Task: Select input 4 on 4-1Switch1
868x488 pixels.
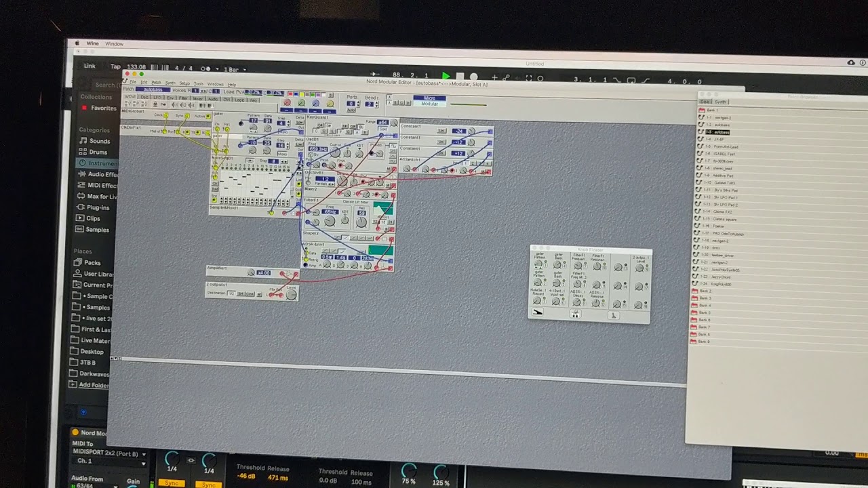Action: tap(488, 163)
